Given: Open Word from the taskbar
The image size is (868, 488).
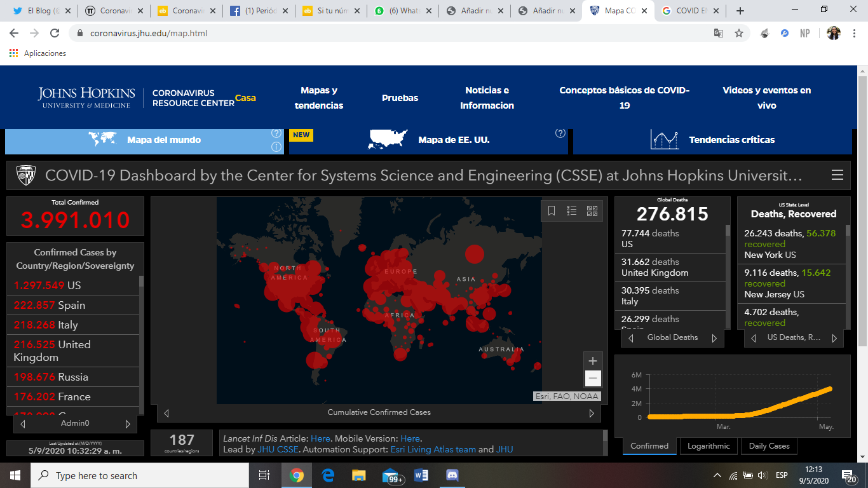Looking at the screenshot, I should [421, 475].
